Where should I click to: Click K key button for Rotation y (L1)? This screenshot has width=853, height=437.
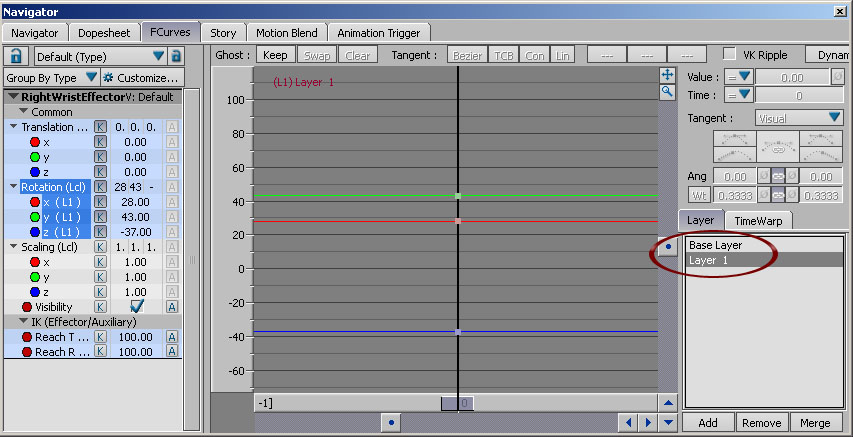point(100,217)
